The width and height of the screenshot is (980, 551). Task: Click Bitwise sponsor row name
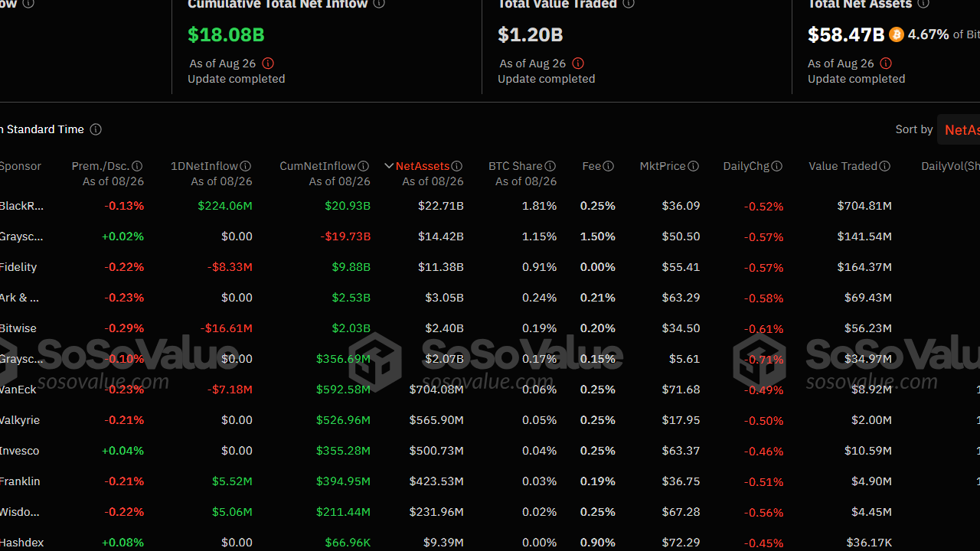pos(18,328)
